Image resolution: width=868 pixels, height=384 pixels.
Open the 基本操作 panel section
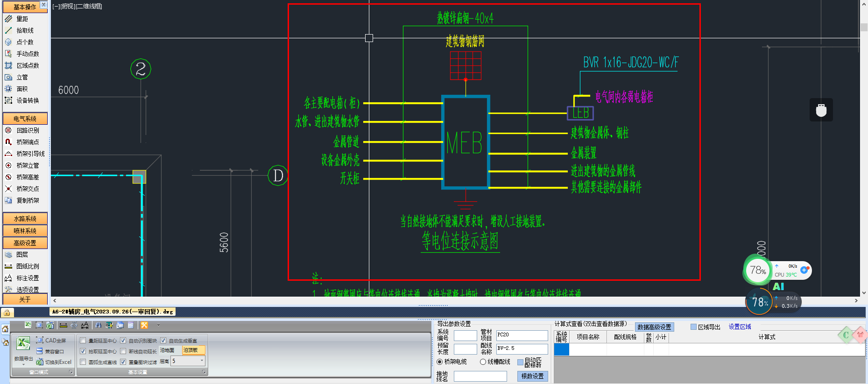point(25,7)
